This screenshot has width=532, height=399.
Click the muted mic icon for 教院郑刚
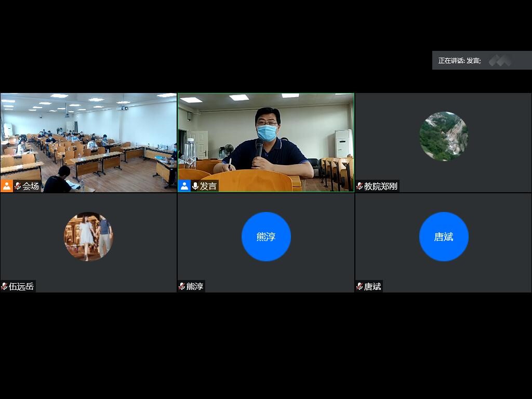(x=360, y=186)
